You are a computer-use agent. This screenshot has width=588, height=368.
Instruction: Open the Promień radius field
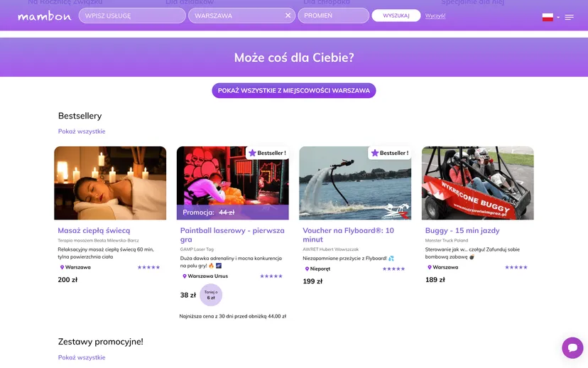click(x=333, y=16)
